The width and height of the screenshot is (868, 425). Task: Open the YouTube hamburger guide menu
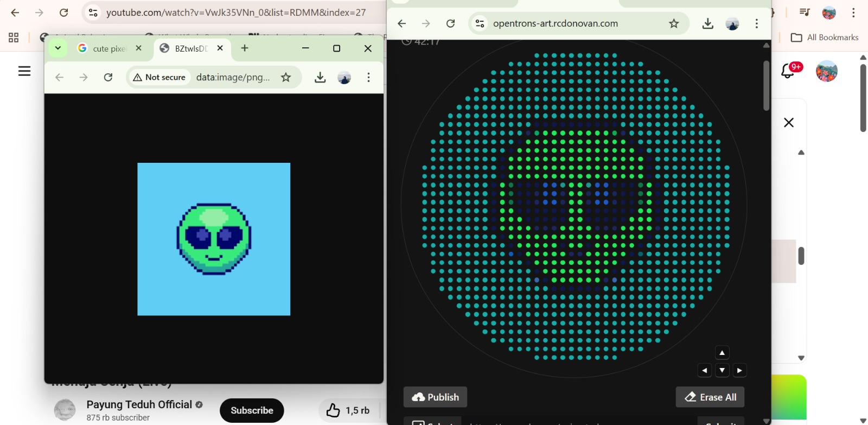(x=24, y=71)
